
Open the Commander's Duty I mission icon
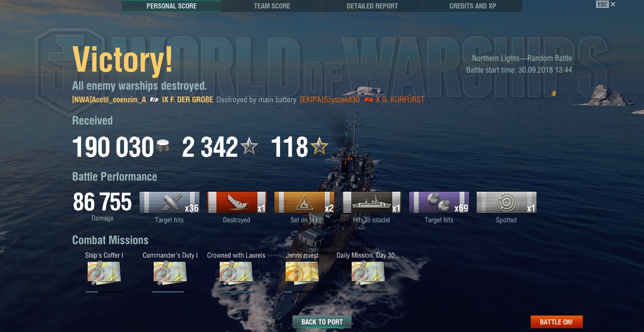pyautogui.click(x=170, y=273)
